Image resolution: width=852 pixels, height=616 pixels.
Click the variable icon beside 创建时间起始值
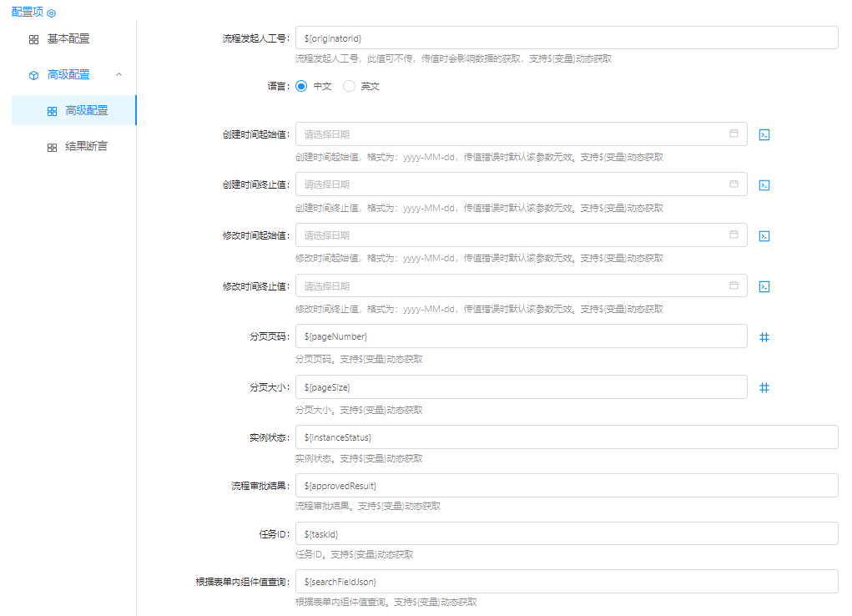[x=764, y=134]
